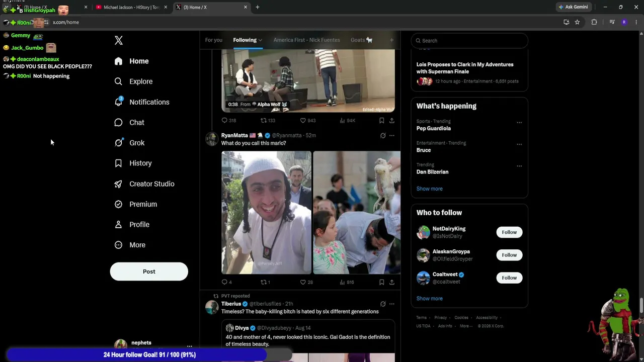Image resolution: width=644 pixels, height=362 pixels.
Task: Bookmark RyanMatta's post
Action: [382, 282]
